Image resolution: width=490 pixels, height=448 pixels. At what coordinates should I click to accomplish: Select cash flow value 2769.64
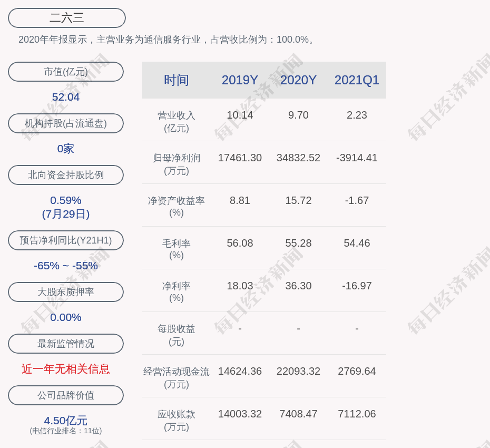point(357,371)
